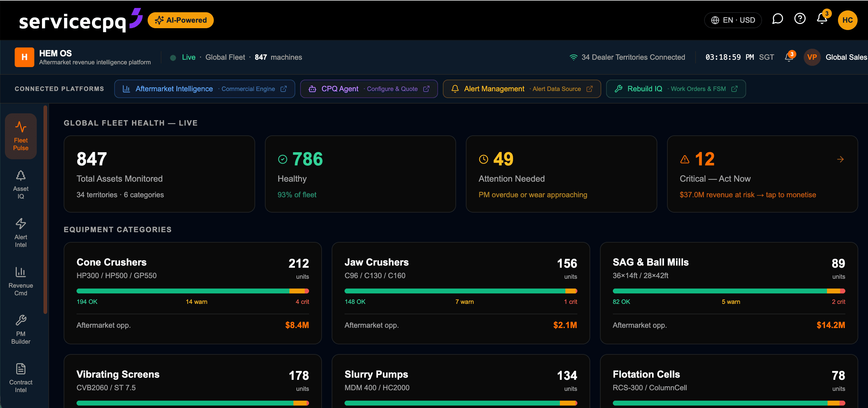The width and height of the screenshot is (868, 408).
Task: Click the check circle icon beside 786
Action: click(x=282, y=159)
